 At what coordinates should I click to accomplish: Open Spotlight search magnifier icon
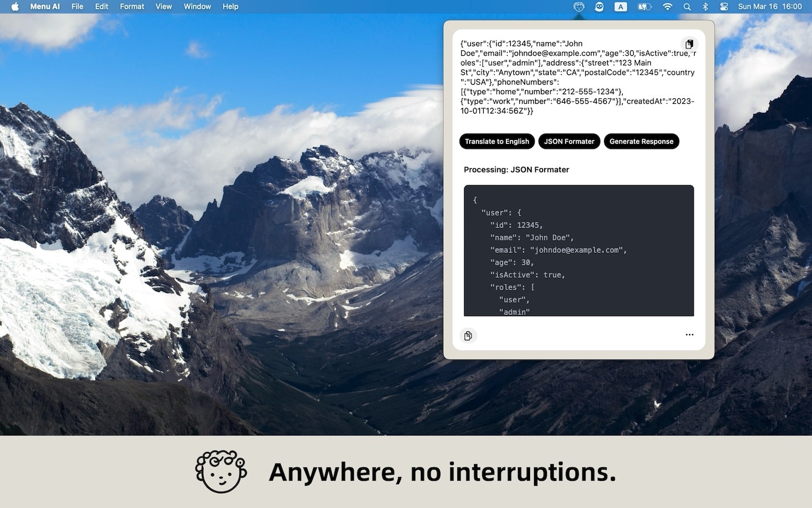[x=687, y=7]
